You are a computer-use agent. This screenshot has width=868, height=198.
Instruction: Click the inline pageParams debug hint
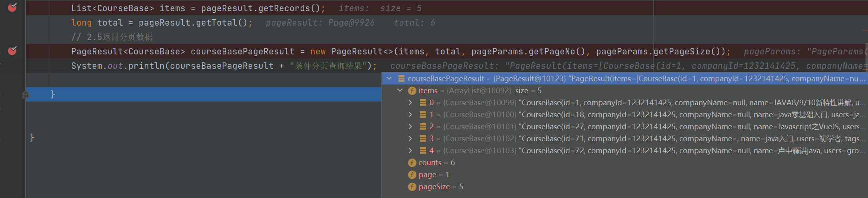click(805, 52)
